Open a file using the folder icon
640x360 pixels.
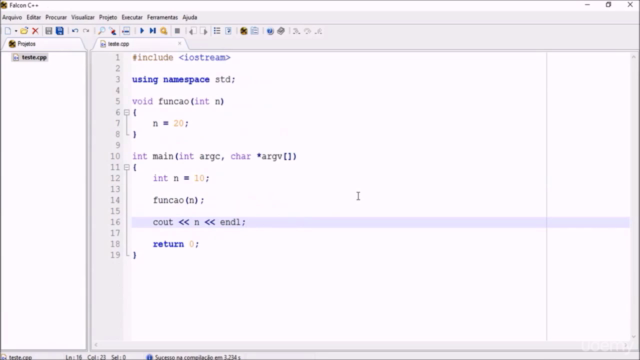tap(24, 31)
